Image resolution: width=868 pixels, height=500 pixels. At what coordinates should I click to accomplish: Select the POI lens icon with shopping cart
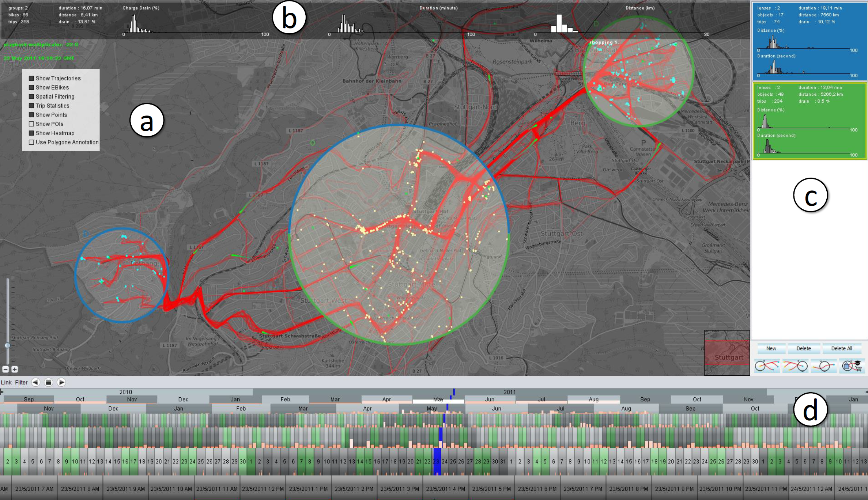852,366
